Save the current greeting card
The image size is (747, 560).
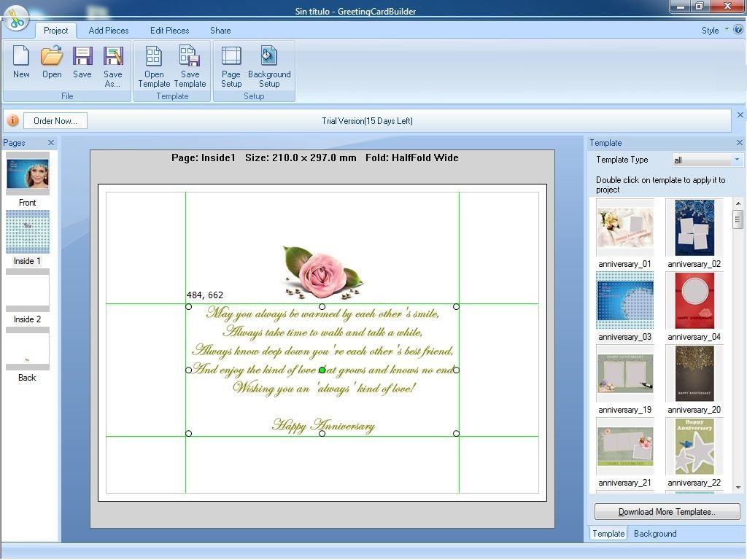coord(82,62)
